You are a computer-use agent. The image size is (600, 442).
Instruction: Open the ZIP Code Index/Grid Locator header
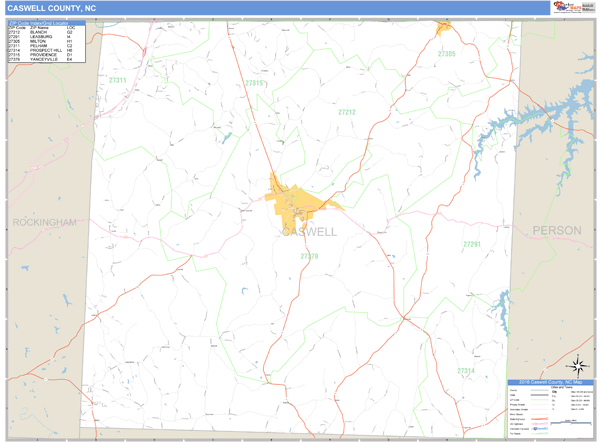[x=46, y=21]
